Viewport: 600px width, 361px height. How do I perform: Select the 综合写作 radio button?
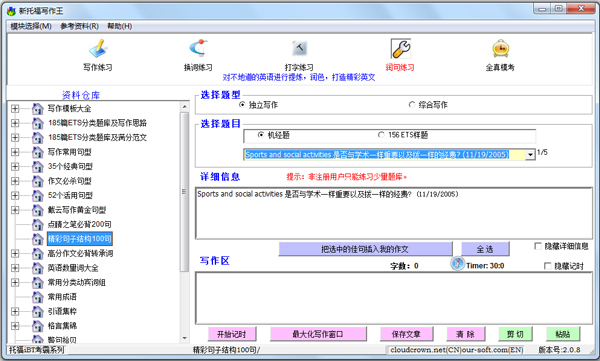pos(412,104)
